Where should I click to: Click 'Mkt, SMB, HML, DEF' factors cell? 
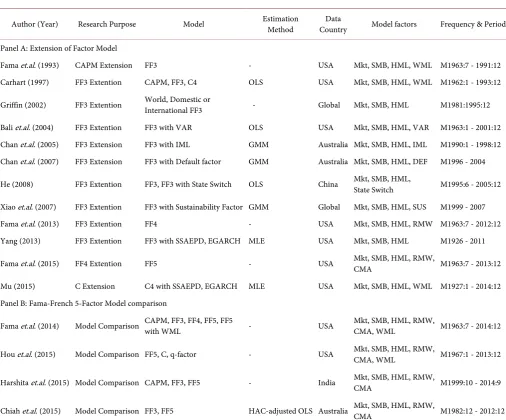(x=390, y=162)
